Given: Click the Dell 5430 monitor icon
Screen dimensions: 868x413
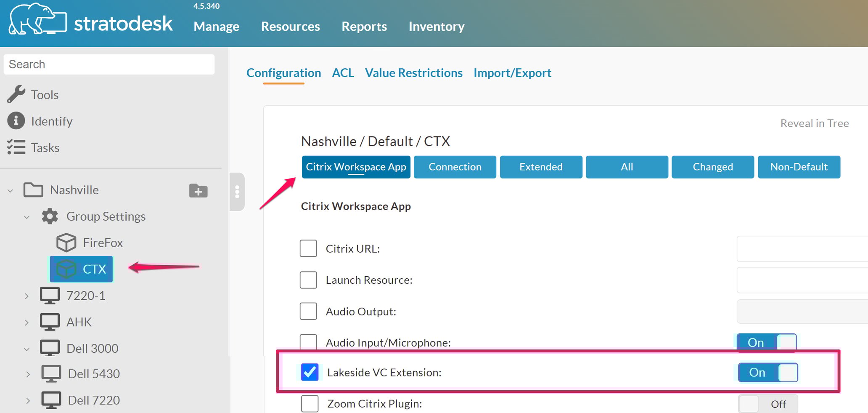Looking at the screenshot, I should tap(51, 373).
